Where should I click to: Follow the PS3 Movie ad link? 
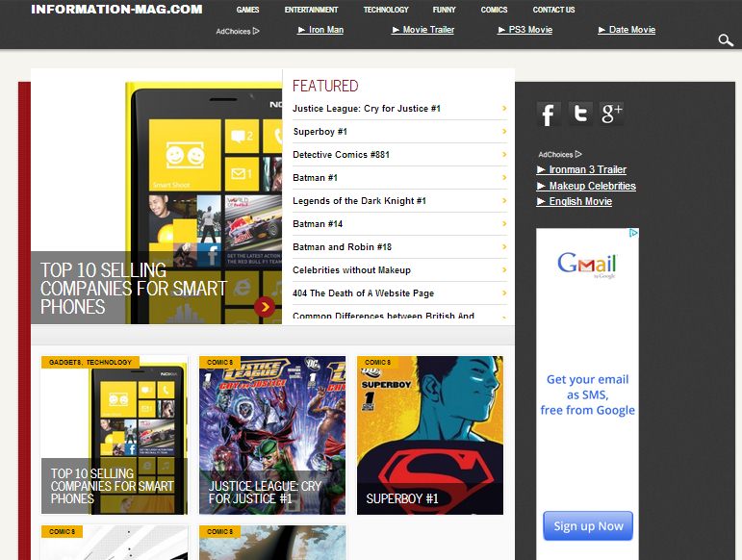point(525,30)
